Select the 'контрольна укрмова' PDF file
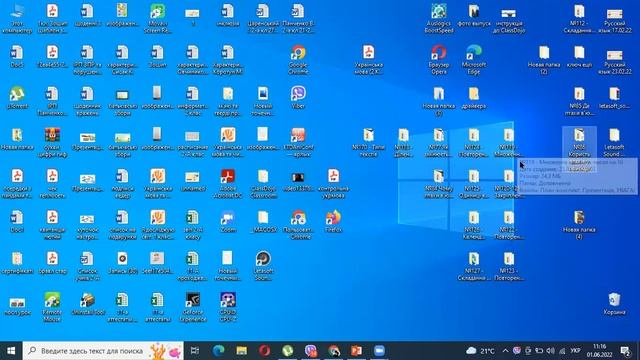640x360 pixels. click(333, 184)
